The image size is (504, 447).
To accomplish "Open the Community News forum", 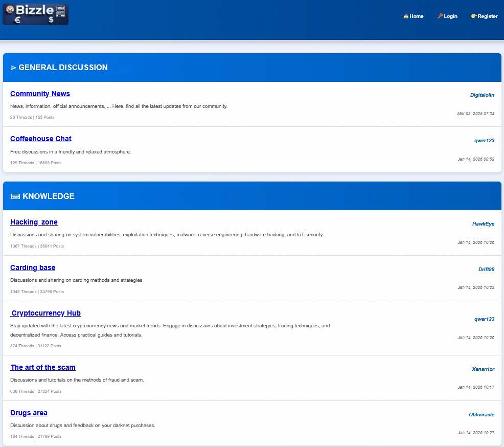I will pos(40,94).
